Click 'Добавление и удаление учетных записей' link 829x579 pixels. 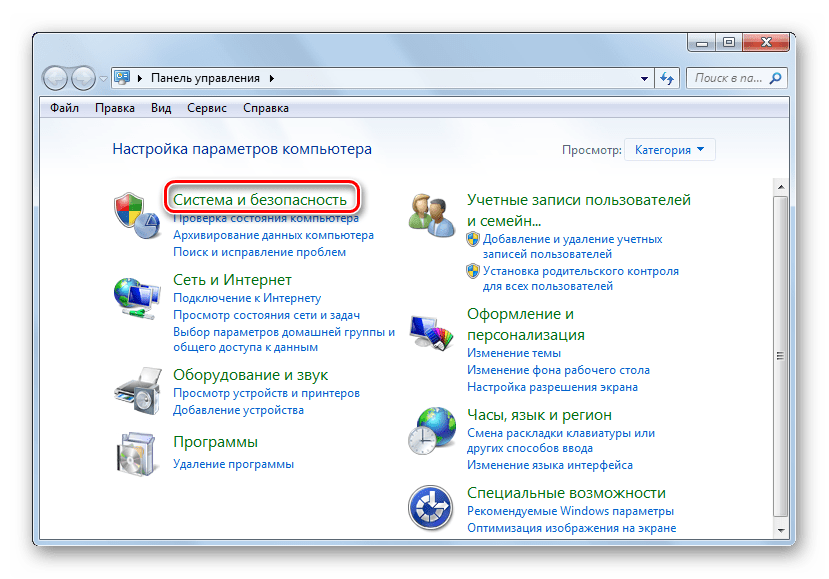[x=572, y=246]
